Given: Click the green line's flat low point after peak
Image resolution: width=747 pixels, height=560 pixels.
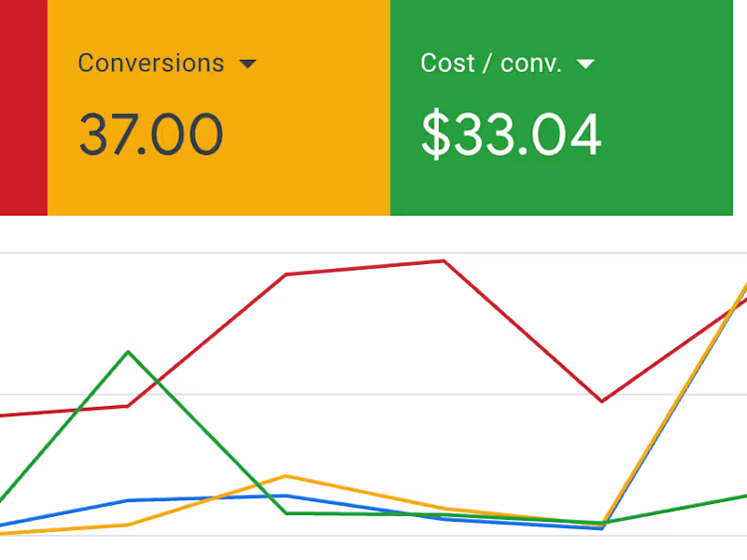Looking at the screenshot, I should (286, 513).
